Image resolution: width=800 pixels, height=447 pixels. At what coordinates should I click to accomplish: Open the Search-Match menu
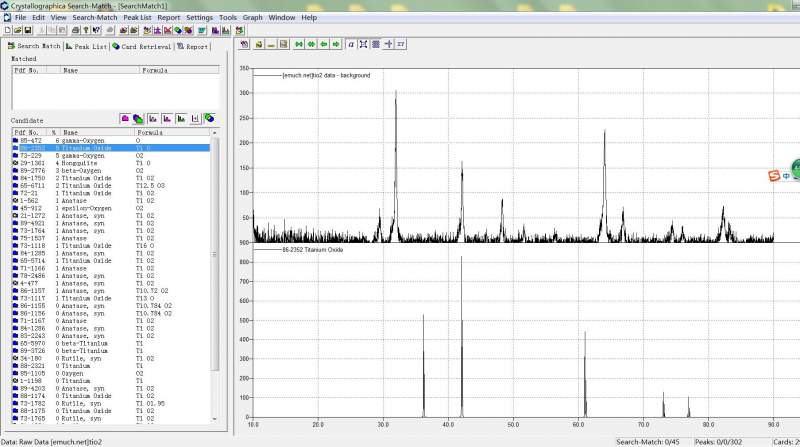coord(95,18)
